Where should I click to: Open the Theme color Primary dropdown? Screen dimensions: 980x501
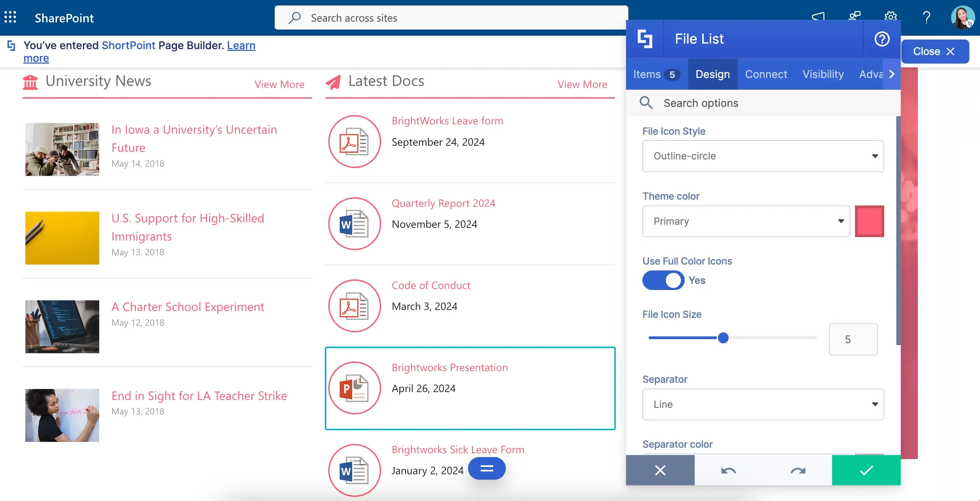[746, 221]
